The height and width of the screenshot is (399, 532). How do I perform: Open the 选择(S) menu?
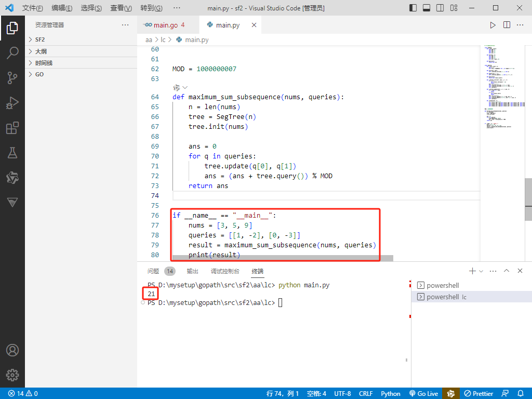pyautogui.click(x=91, y=8)
